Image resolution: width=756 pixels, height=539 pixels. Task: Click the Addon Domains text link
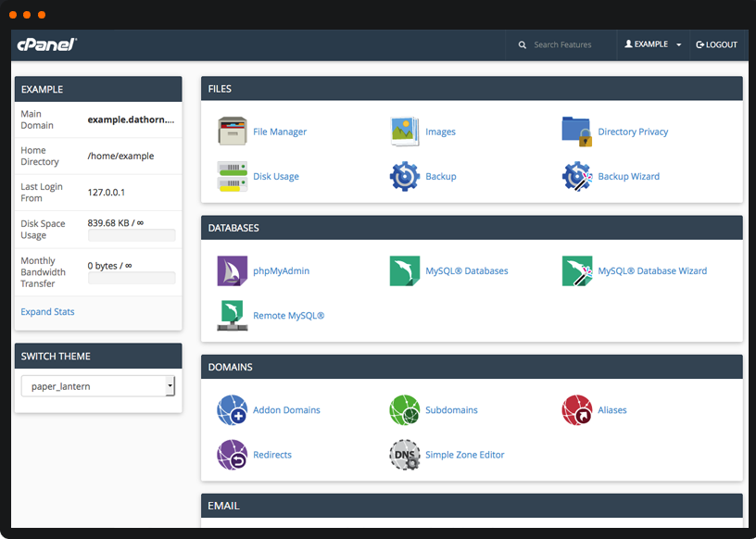pos(286,409)
